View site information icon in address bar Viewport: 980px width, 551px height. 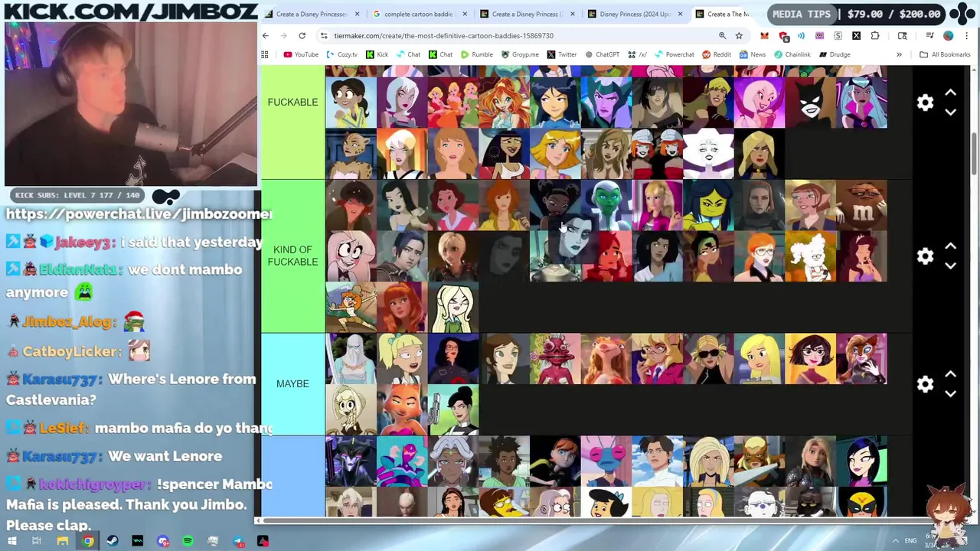point(324,36)
